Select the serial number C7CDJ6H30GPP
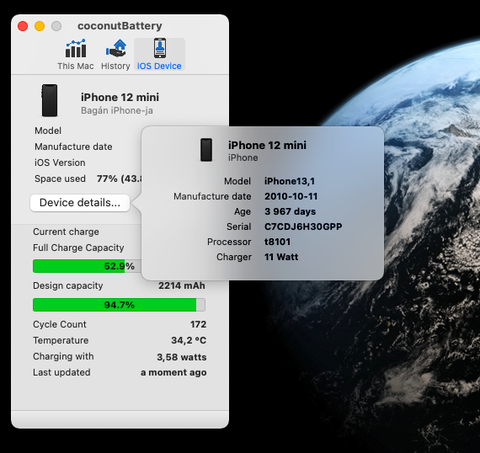Viewport: 480px width, 453px height. [x=303, y=227]
